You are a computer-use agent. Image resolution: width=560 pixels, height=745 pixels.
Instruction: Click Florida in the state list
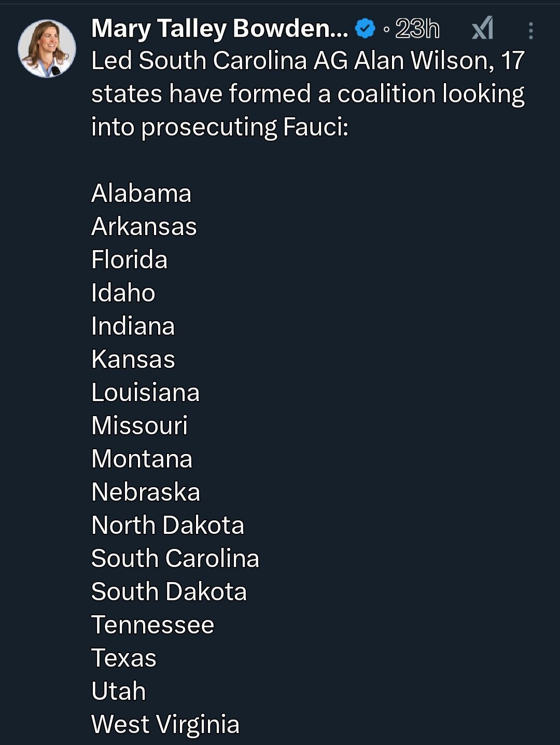tap(130, 260)
